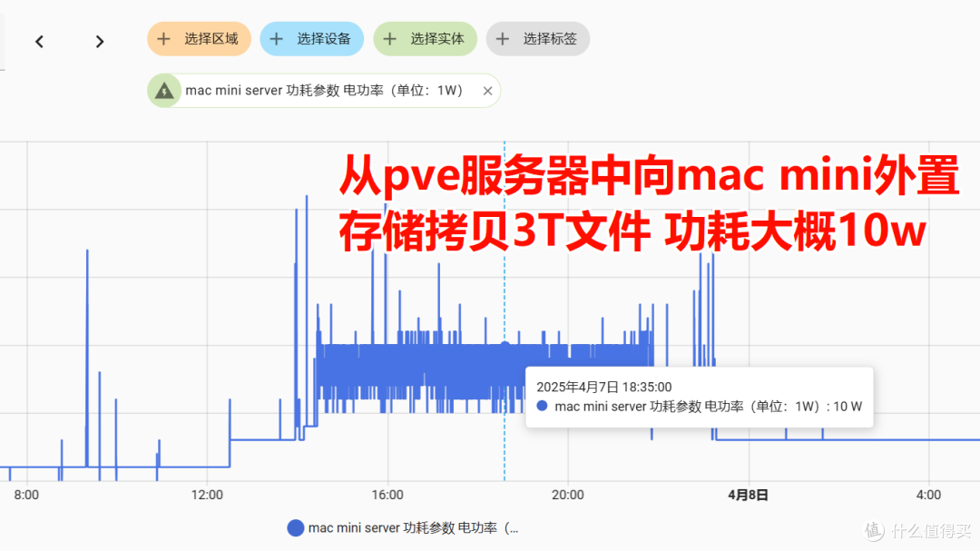Viewport: 980px width, 551px height.
Task: Toggle mac mini server legend series
Action: [x=403, y=528]
